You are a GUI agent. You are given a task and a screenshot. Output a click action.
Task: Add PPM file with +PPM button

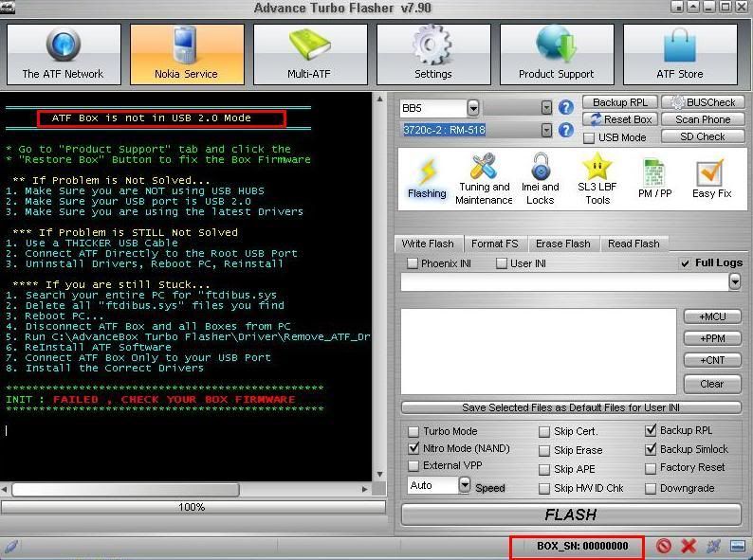click(x=712, y=338)
